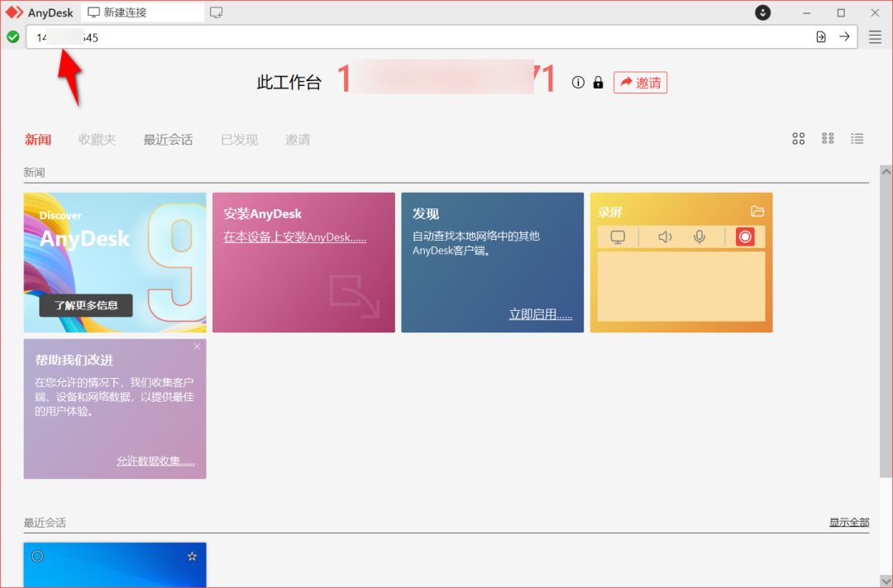893x588 pixels.
Task: Click the 邀请 button
Action: click(x=640, y=82)
